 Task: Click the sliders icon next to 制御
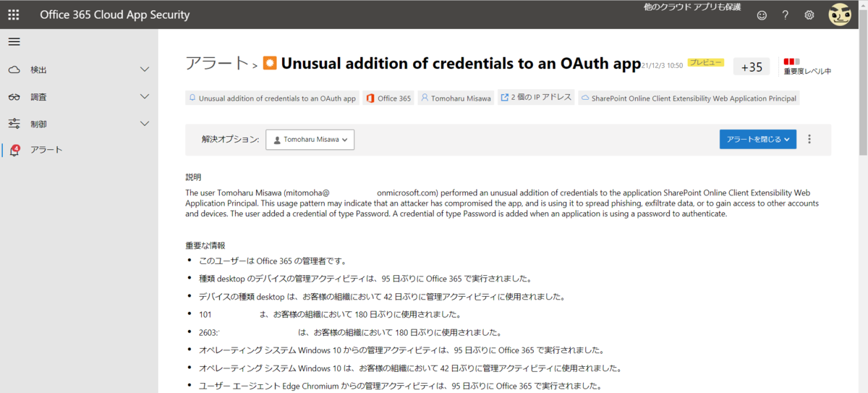coord(14,124)
